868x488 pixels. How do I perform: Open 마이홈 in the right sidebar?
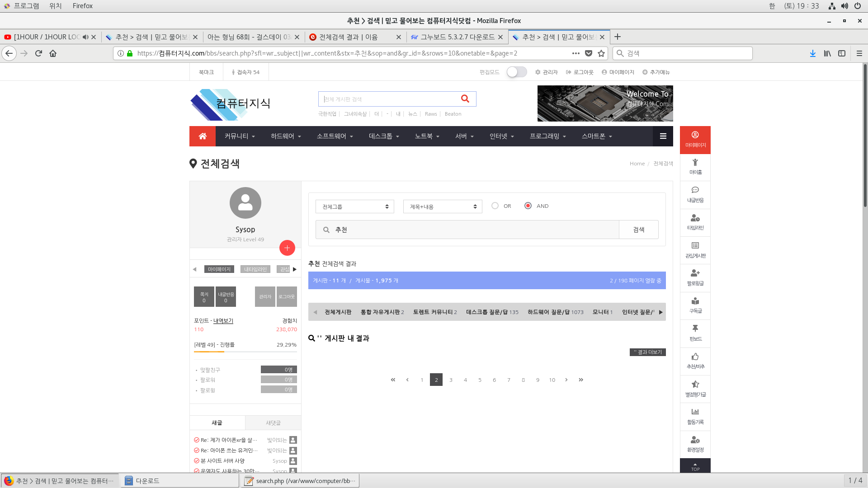(695, 167)
